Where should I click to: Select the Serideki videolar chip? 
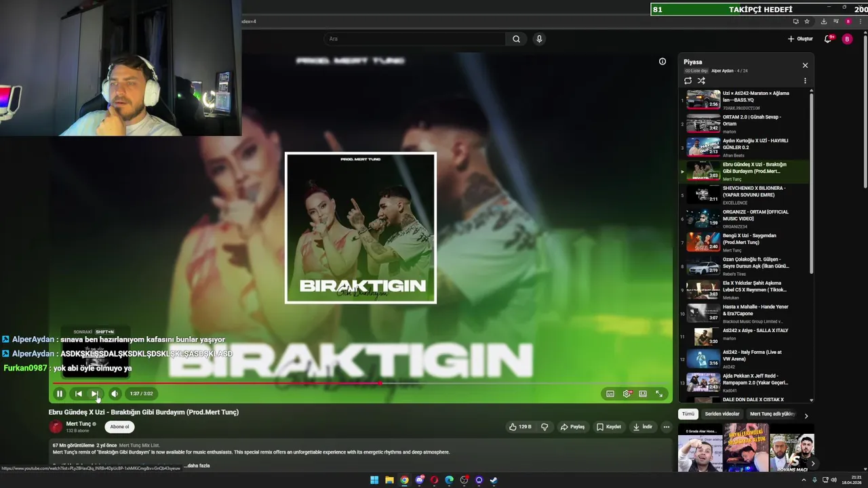722,414
